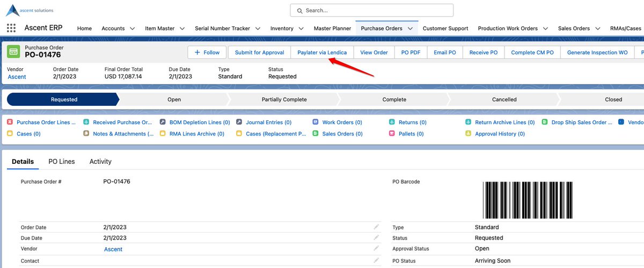Click the Received Purchase Orders related list icon
Screen dimensions: 644x268
point(86,122)
